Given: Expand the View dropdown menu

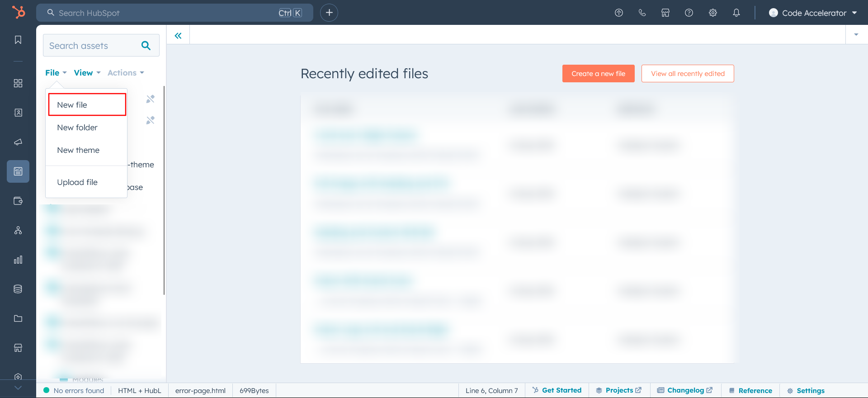Looking at the screenshot, I should [x=87, y=73].
